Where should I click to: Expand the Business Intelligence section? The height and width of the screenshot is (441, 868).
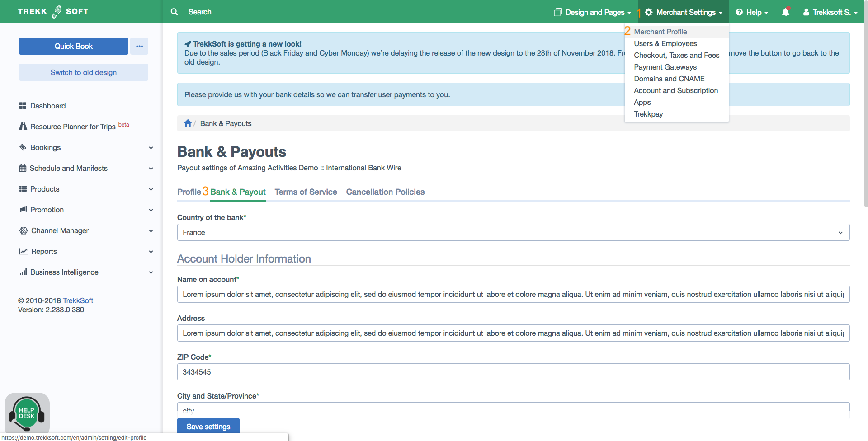pyautogui.click(x=151, y=272)
